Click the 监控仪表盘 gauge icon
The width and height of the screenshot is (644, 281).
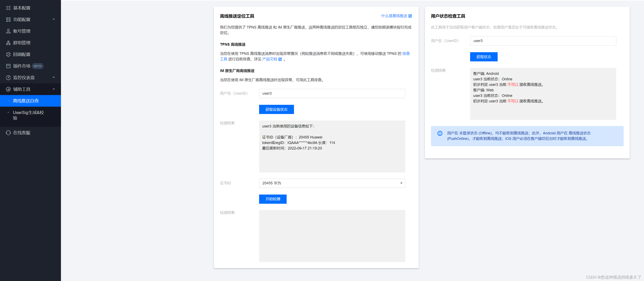pyautogui.click(x=8, y=77)
